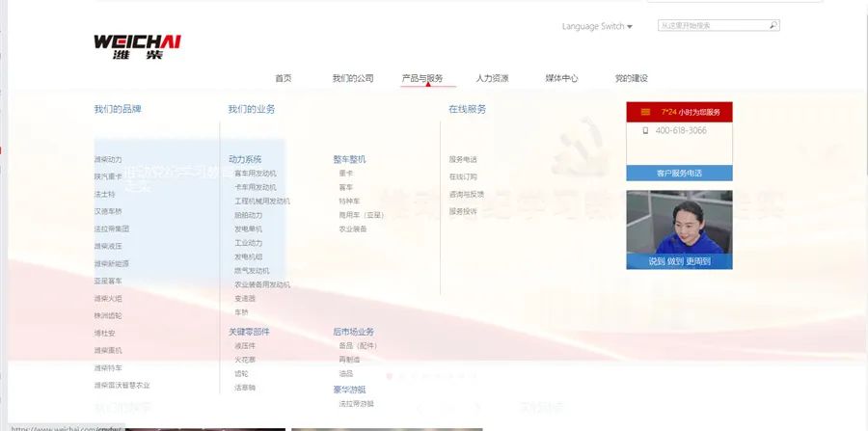Open the 潍柴雷沃智慧农业 brand link
Screen dimensions: 868x431
122,385
